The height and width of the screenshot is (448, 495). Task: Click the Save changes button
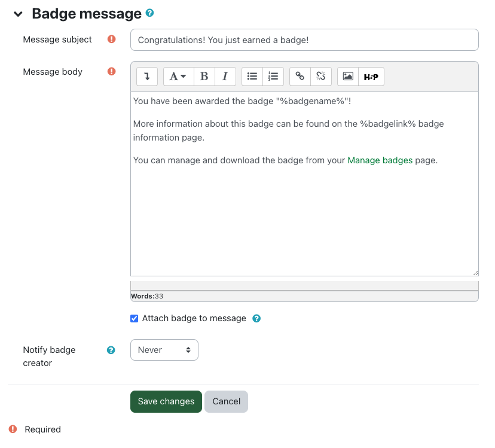(x=166, y=401)
